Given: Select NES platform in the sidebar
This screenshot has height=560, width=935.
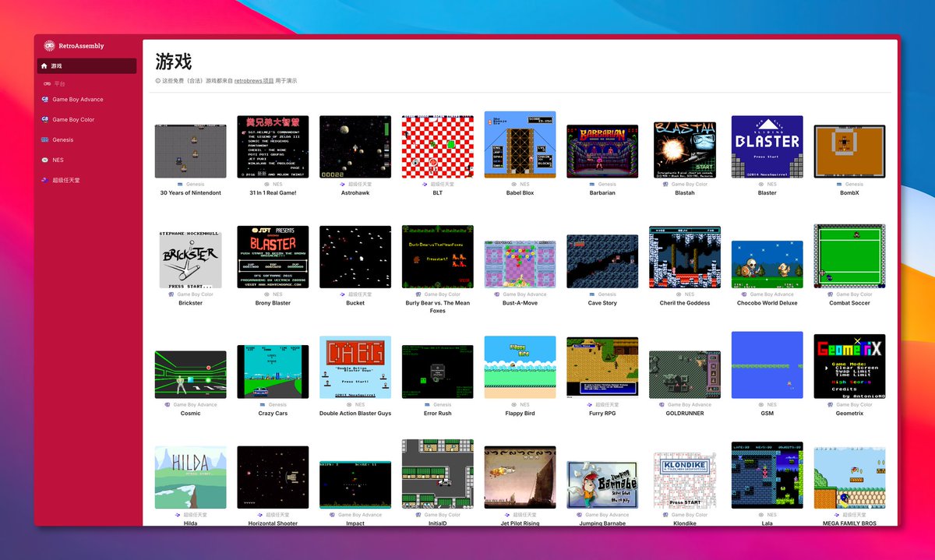Looking at the screenshot, I should point(58,160).
